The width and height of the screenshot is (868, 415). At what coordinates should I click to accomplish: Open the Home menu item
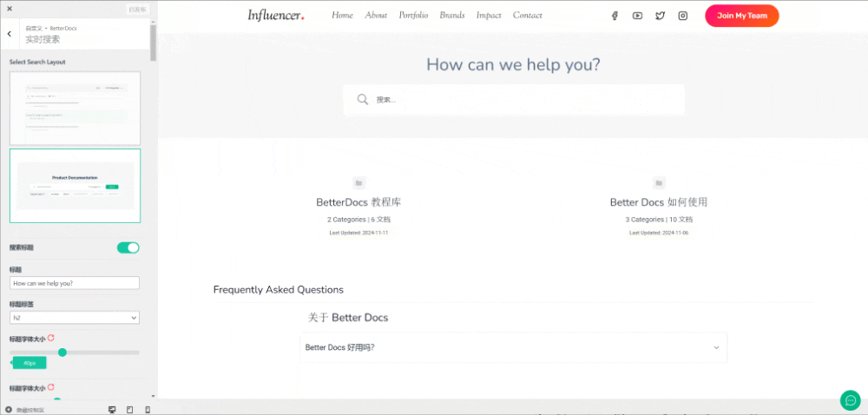pos(342,16)
